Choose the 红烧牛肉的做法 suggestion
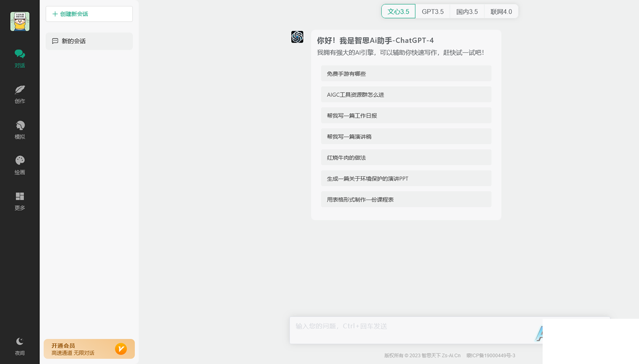This screenshot has height=364, width=639. (406, 158)
